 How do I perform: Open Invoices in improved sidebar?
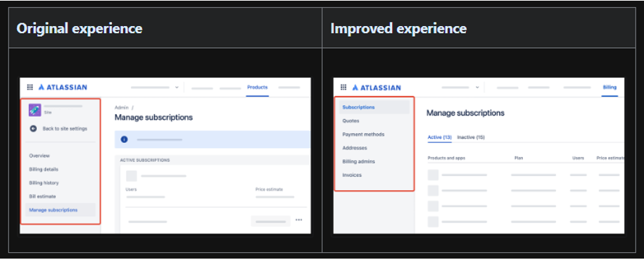(x=352, y=175)
